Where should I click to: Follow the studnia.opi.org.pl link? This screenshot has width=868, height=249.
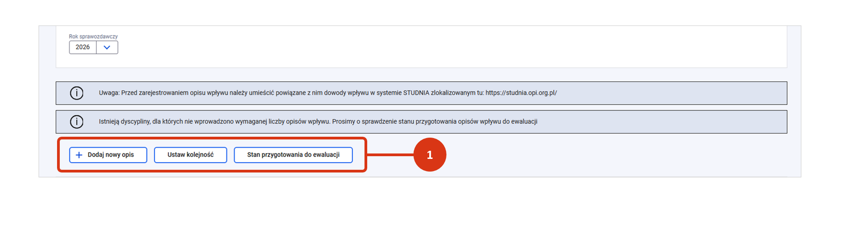tap(521, 93)
